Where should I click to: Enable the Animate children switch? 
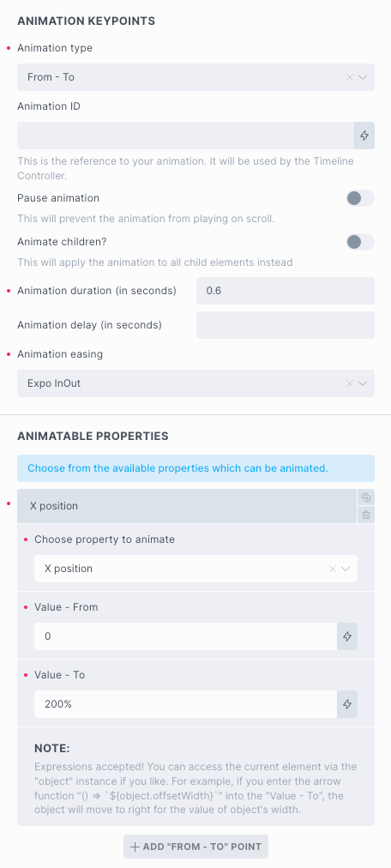click(360, 242)
